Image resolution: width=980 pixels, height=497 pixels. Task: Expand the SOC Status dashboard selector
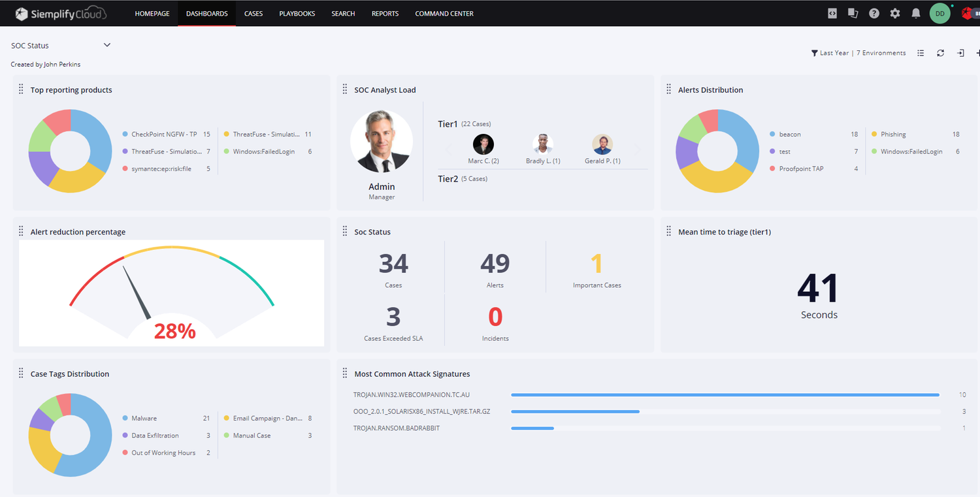[x=106, y=44]
